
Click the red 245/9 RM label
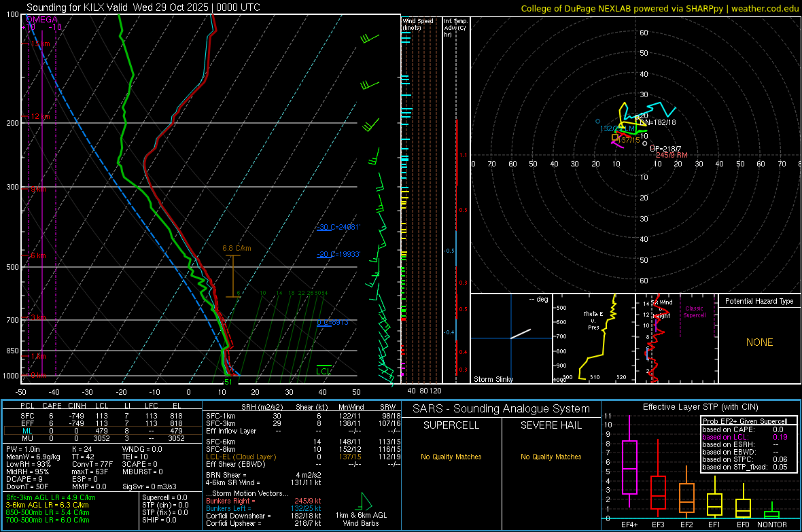tap(672, 155)
